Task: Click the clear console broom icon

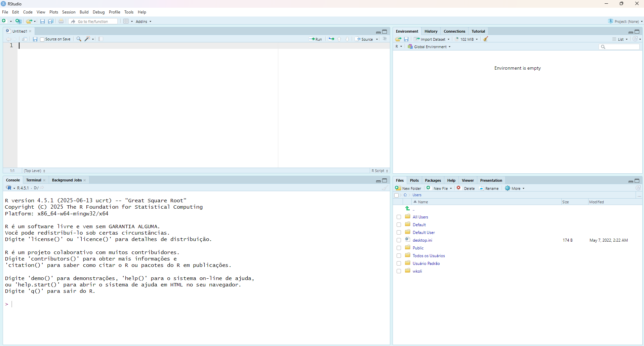Action: point(385,188)
